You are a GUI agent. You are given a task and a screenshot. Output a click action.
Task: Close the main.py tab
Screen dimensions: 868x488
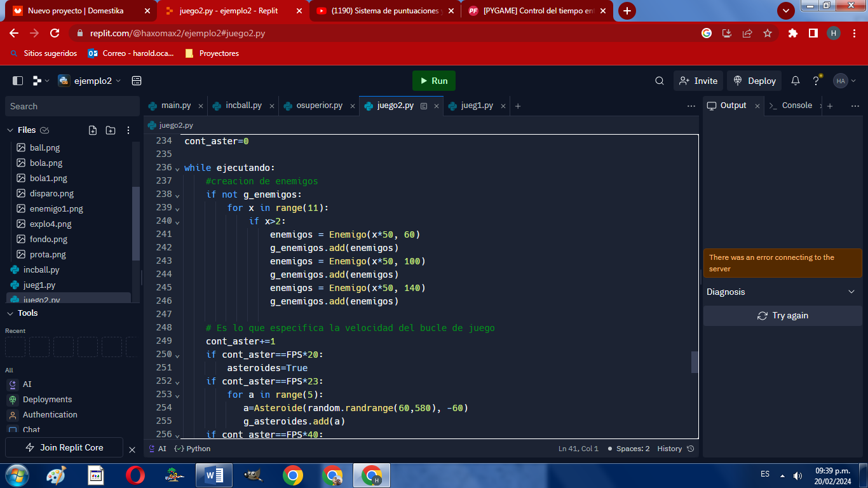pyautogui.click(x=200, y=106)
